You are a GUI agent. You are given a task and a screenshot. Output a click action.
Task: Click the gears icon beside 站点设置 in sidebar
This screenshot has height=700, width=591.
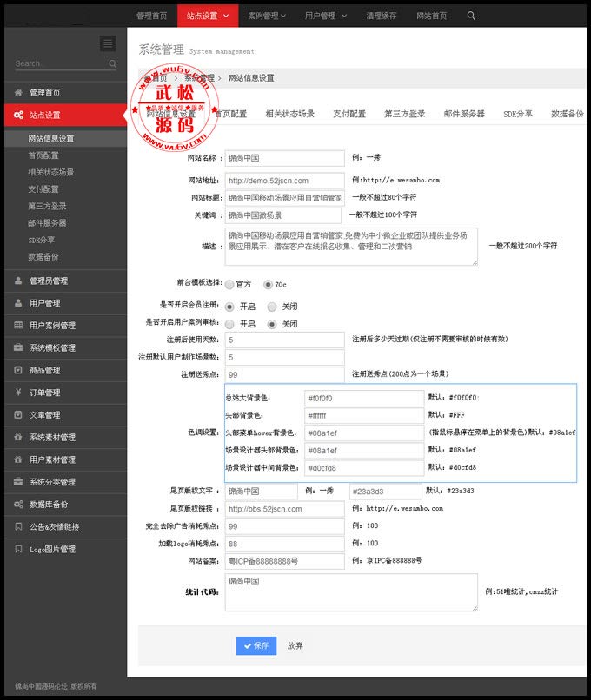pyautogui.click(x=18, y=115)
